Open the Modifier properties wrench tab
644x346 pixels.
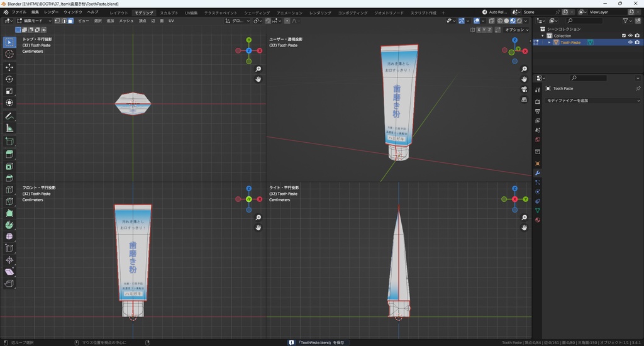coord(538,173)
